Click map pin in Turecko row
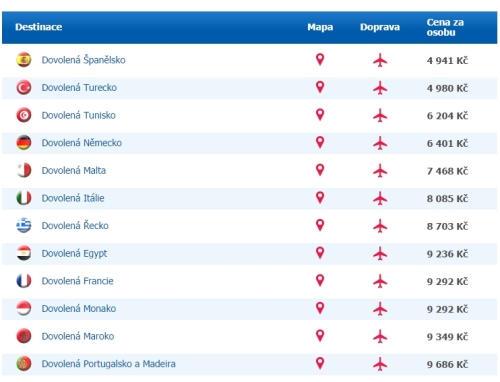Viewport: 500px width, 382px height. coord(320,87)
